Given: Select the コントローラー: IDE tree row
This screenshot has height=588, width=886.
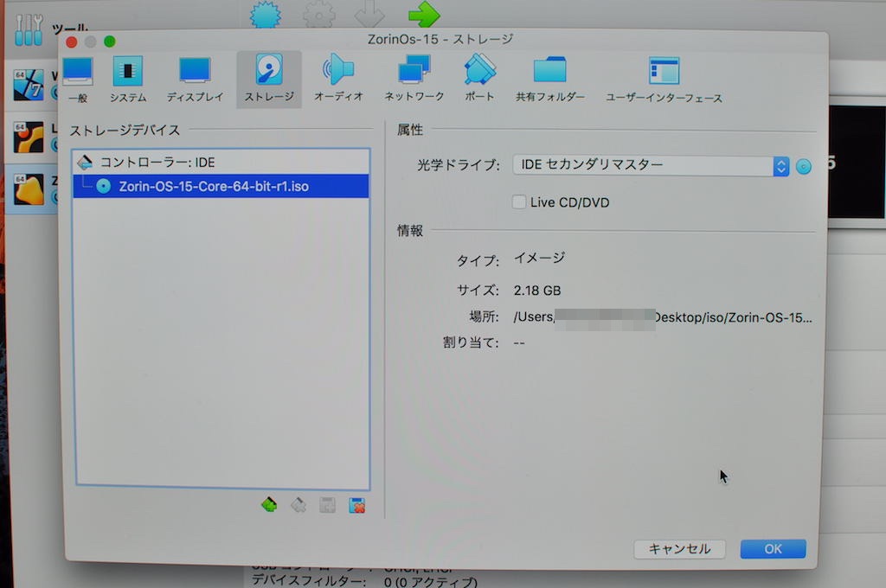Looking at the screenshot, I should pos(221,163).
